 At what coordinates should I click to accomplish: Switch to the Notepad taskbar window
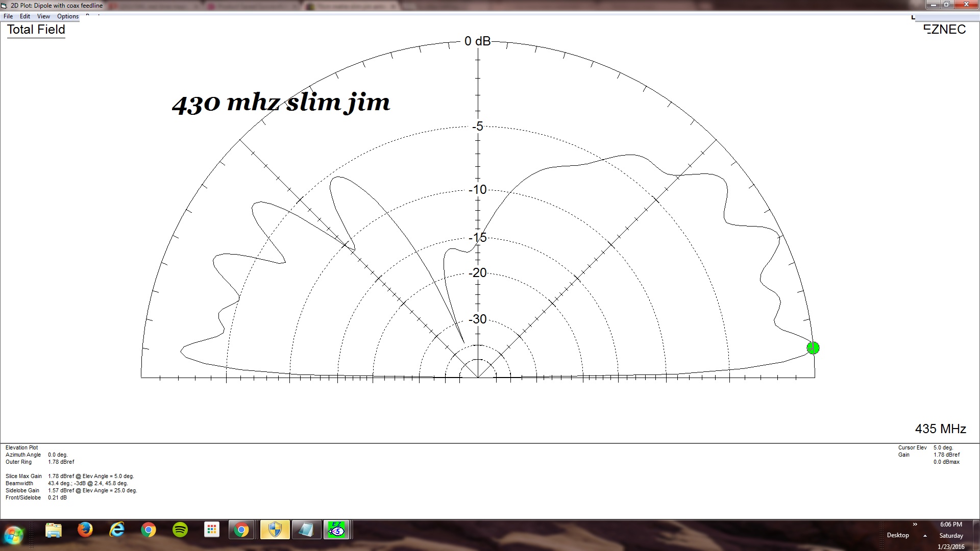[x=306, y=530]
